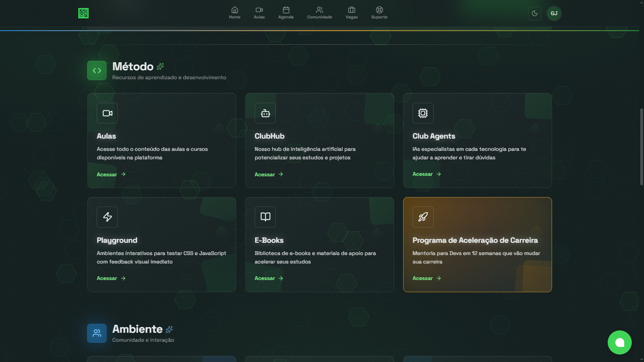644x362 pixels.
Task: Click the Programa de Aceleração de Carreira title
Action: pyautogui.click(x=475, y=240)
